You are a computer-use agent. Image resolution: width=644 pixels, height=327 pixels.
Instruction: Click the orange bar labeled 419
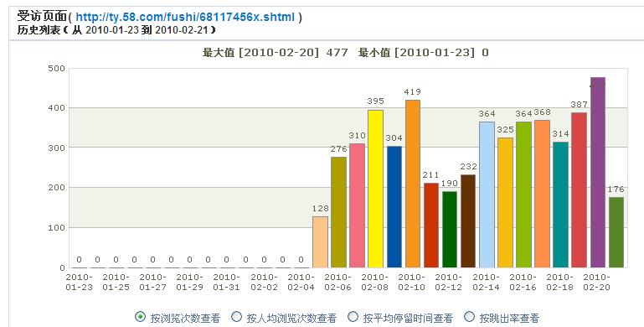pos(413,184)
